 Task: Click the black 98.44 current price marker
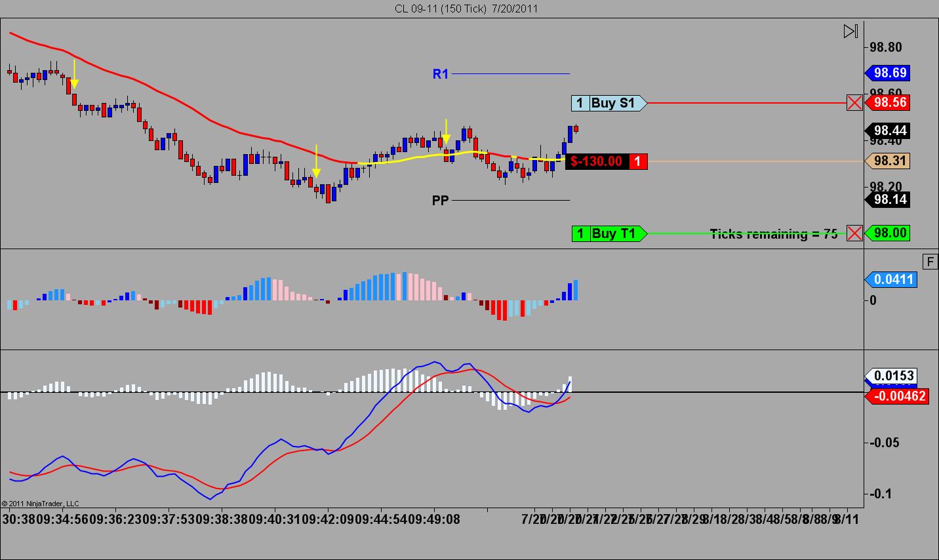887,130
